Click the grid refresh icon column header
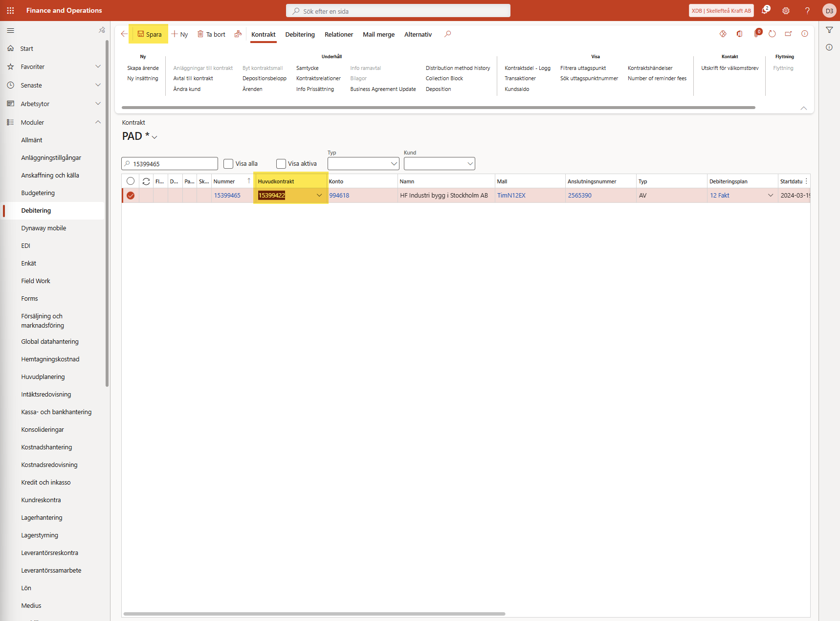The height and width of the screenshot is (621, 840). click(x=146, y=181)
